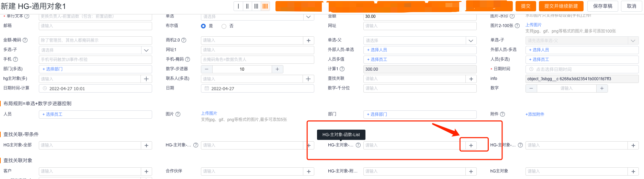The image size is (644, 179).
Task: Click 取消 button
Action: click(631, 6)
